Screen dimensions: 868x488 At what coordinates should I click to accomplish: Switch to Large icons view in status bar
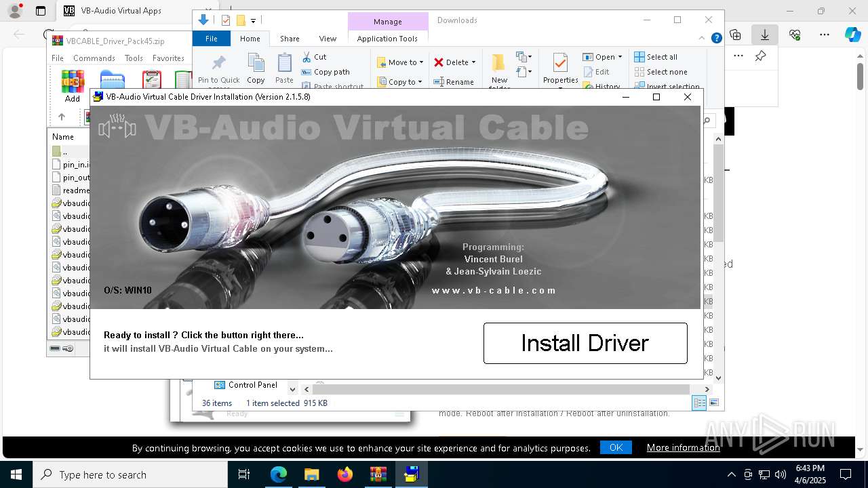click(713, 403)
